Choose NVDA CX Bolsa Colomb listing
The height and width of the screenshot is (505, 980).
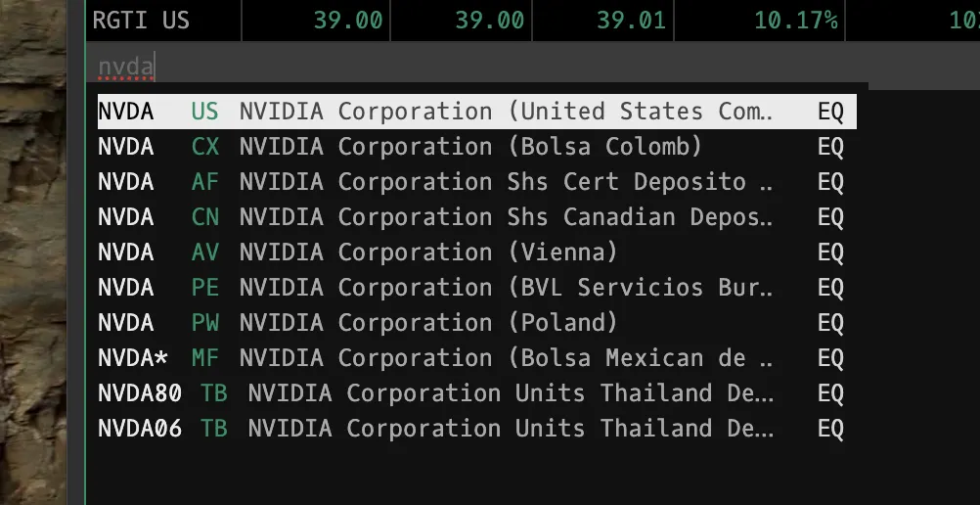(477, 147)
